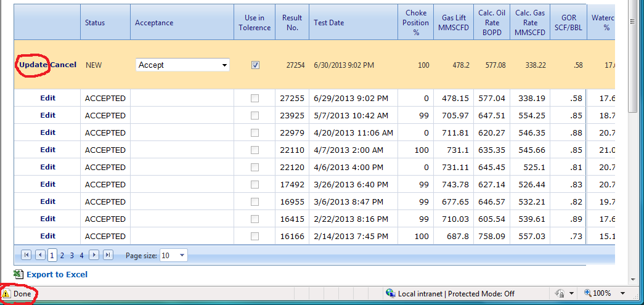
Task: Click the 100% zoom magnifier icon
Action: (x=588, y=293)
